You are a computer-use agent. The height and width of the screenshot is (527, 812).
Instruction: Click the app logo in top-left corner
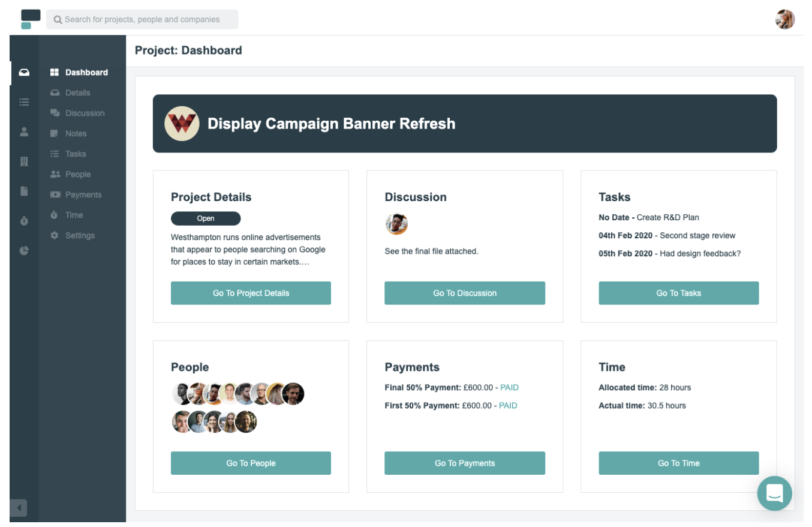click(30, 19)
